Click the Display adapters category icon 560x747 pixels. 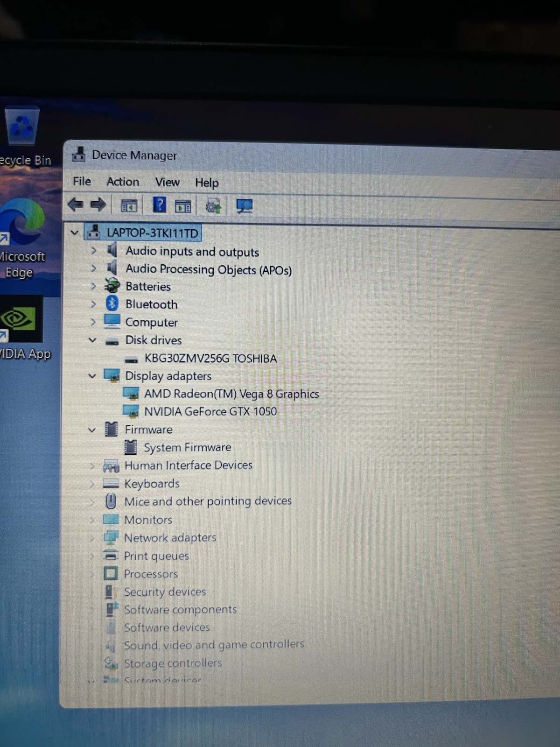112,375
